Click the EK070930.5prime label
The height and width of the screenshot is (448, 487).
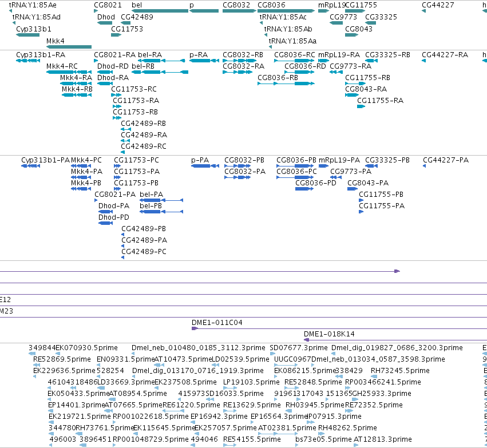(x=86, y=348)
